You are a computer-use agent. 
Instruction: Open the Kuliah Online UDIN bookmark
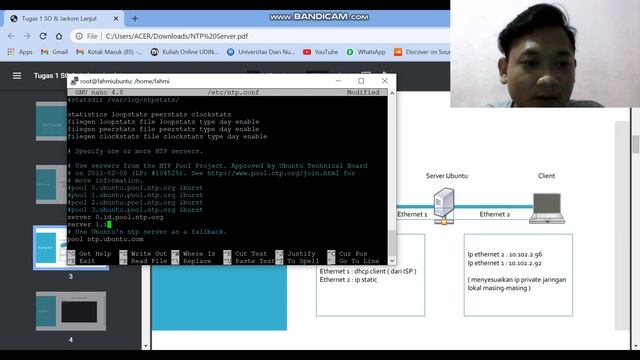(184, 52)
